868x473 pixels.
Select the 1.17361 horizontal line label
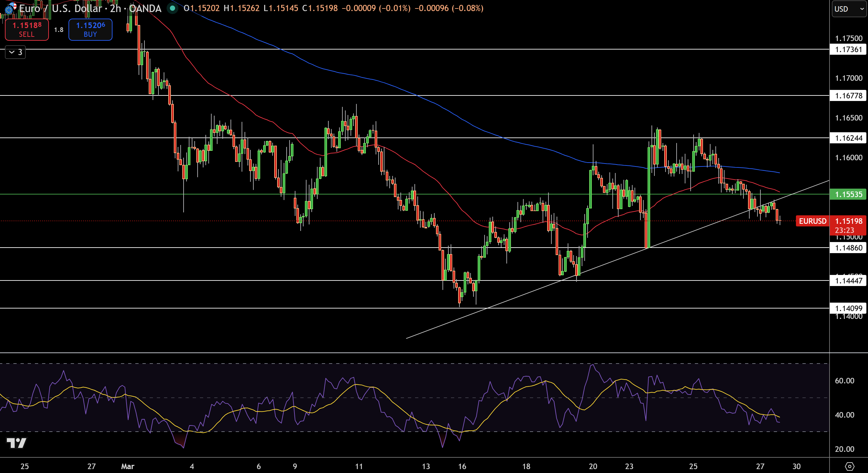point(848,50)
